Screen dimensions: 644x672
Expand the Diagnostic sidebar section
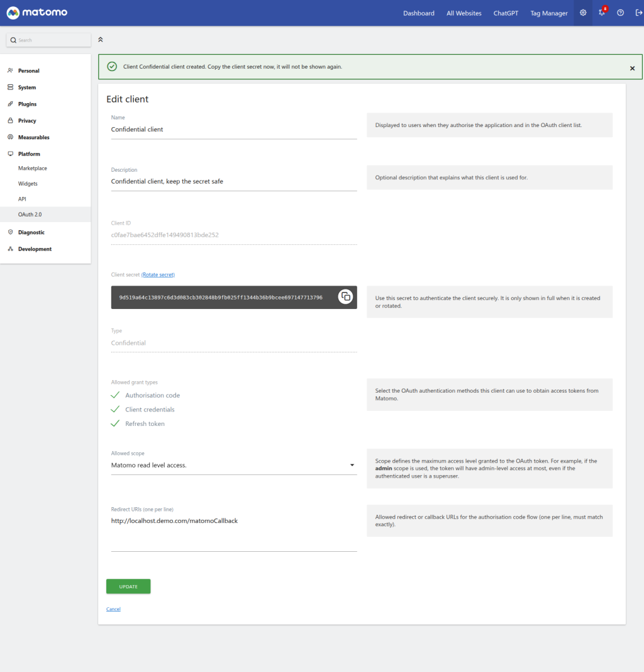tap(31, 232)
